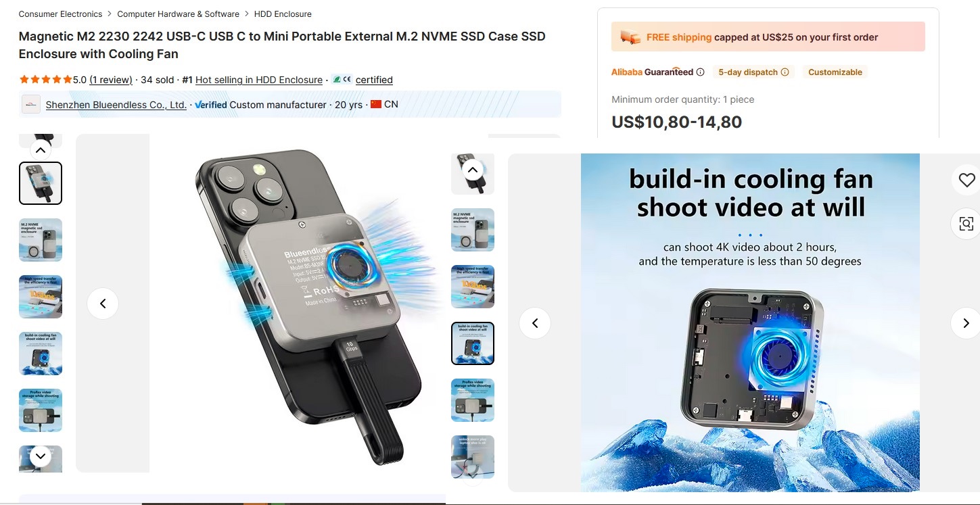Click info icon next to 5-day dispatch

click(x=785, y=72)
